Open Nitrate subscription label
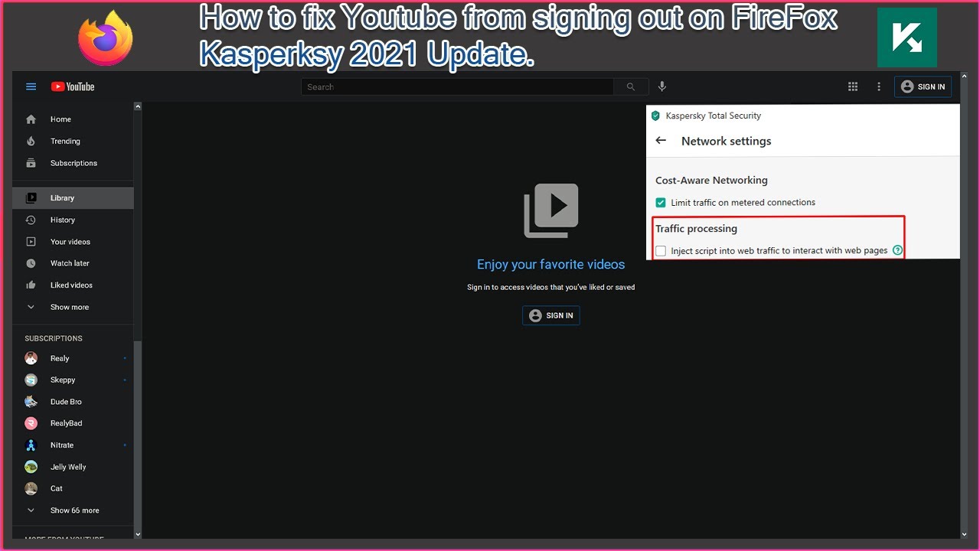 pos(62,445)
